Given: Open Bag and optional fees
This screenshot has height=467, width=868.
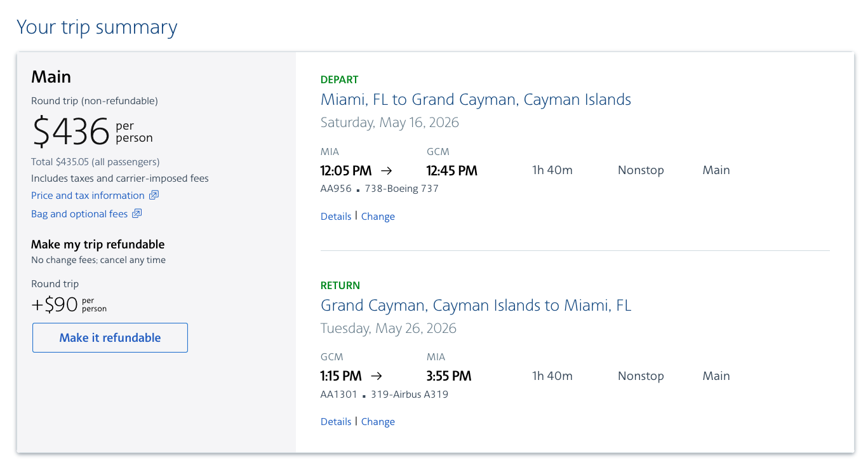Looking at the screenshot, I should pyautogui.click(x=78, y=213).
